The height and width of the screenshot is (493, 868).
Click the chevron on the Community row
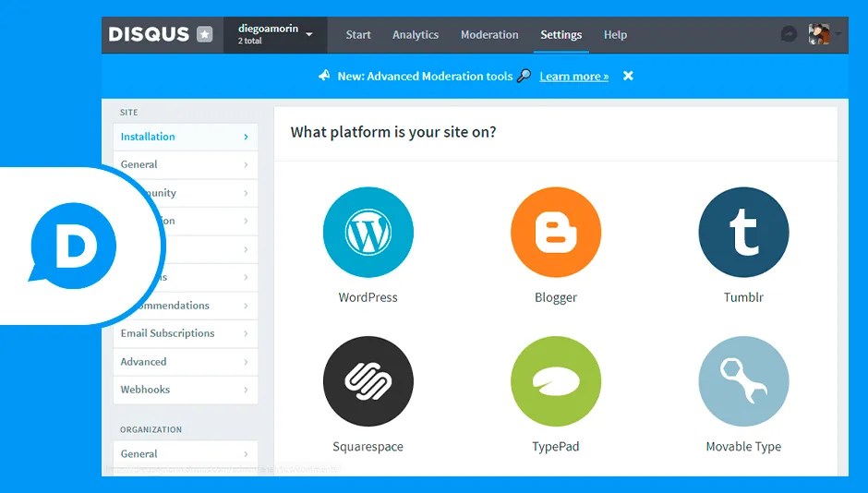coord(246,193)
